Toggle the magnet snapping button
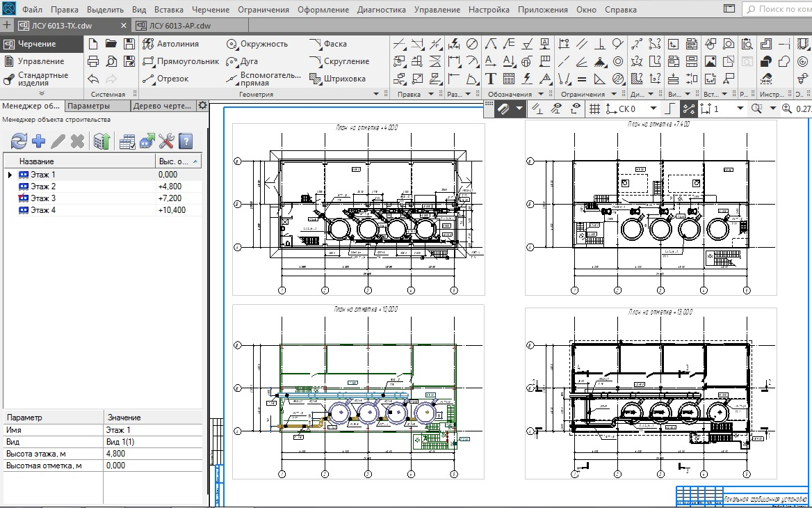 tap(503, 109)
